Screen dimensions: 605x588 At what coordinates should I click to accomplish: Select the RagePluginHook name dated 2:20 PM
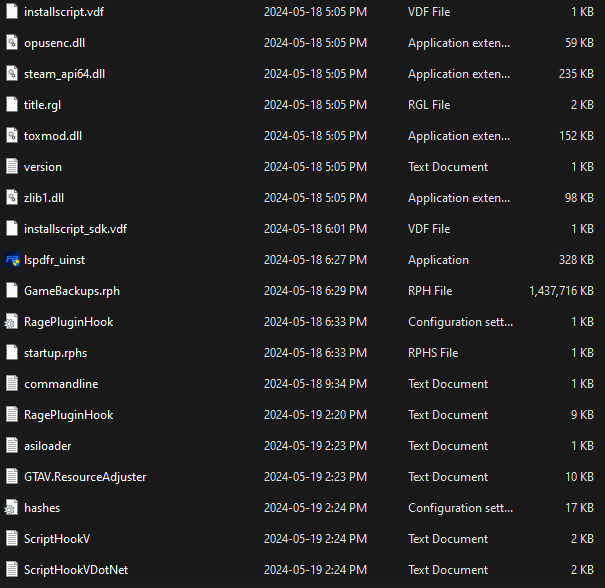(x=69, y=415)
